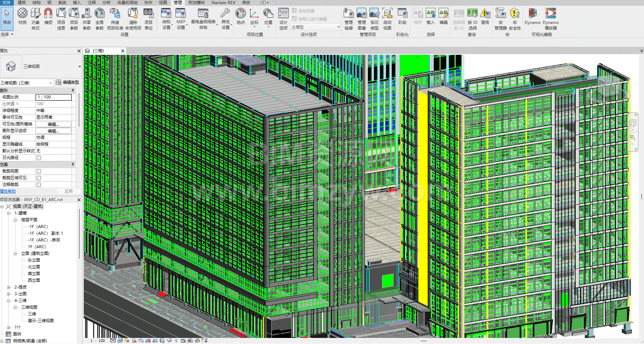Image resolution: width=644 pixels, height=344 pixels.
Task: Enable the 裁剪视图 checkbox
Action: tap(39, 171)
